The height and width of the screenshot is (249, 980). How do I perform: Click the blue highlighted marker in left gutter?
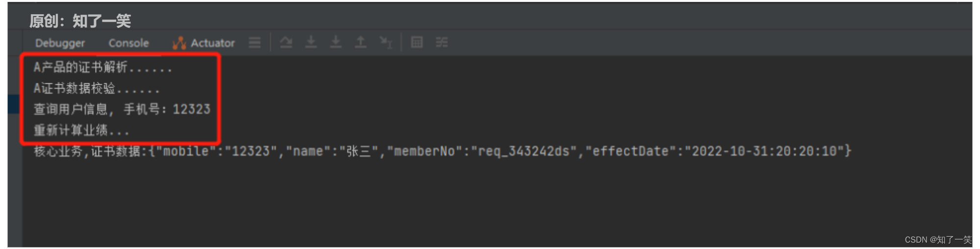pos(13,104)
